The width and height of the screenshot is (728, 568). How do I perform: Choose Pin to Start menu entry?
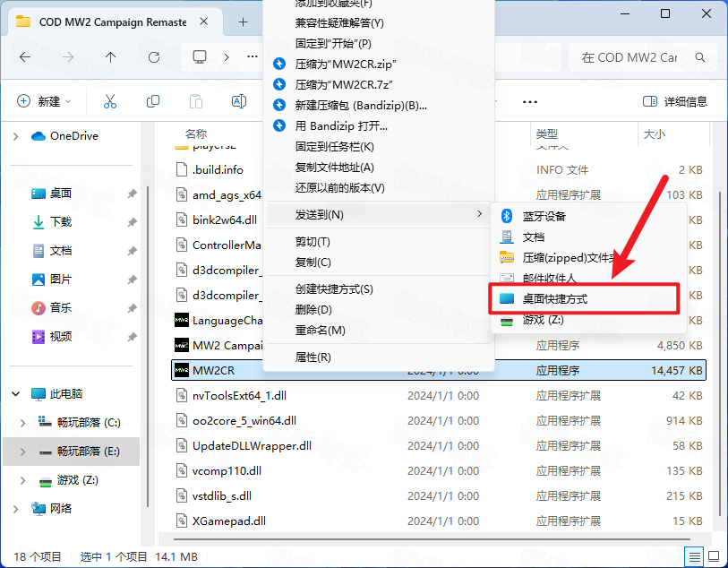click(x=333, y=43)
